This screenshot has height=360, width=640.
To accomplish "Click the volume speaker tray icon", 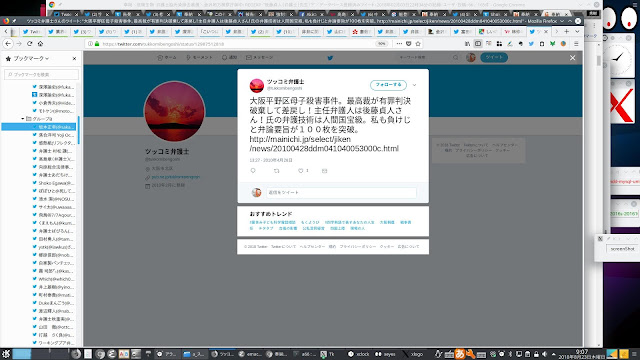I will click(x=544, y=354).
